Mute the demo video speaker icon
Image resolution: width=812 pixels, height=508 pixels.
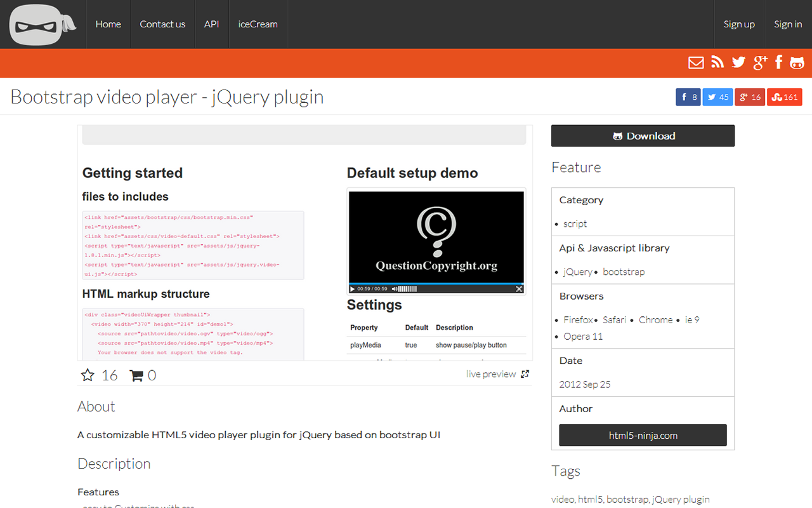point(393,289)
